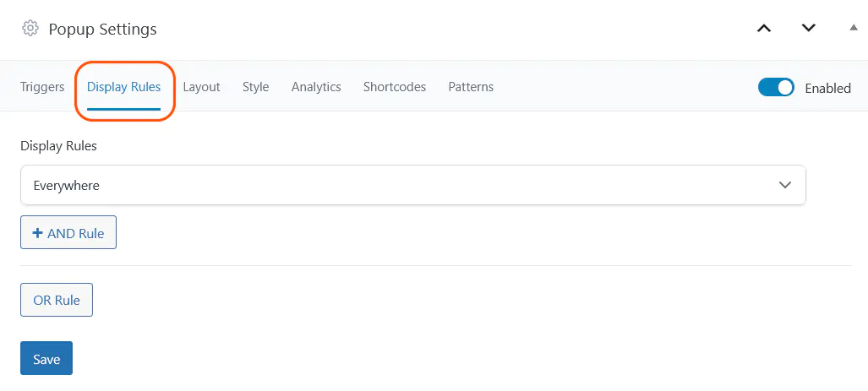868x391 pixels.
Task: Switch to the Patterns tab
Action: pos(471,87)
